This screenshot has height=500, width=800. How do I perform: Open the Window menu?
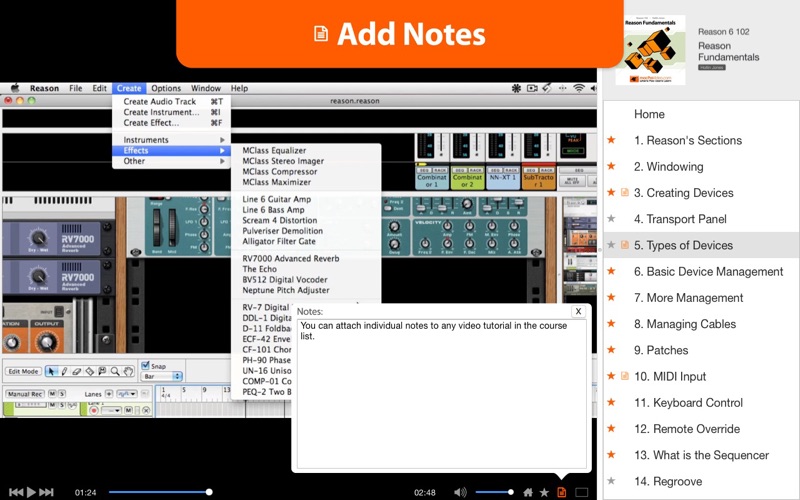point(206,88)
